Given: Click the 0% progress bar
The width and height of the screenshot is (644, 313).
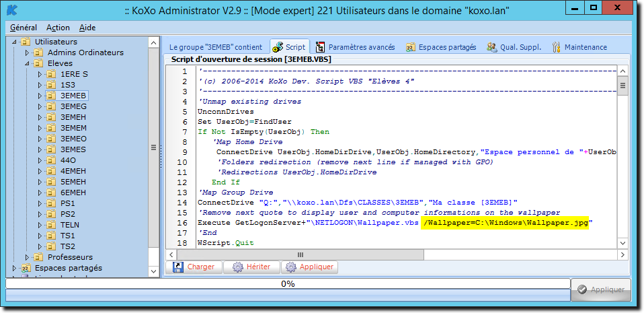Looking at the screenshot, I should [288, 284].
